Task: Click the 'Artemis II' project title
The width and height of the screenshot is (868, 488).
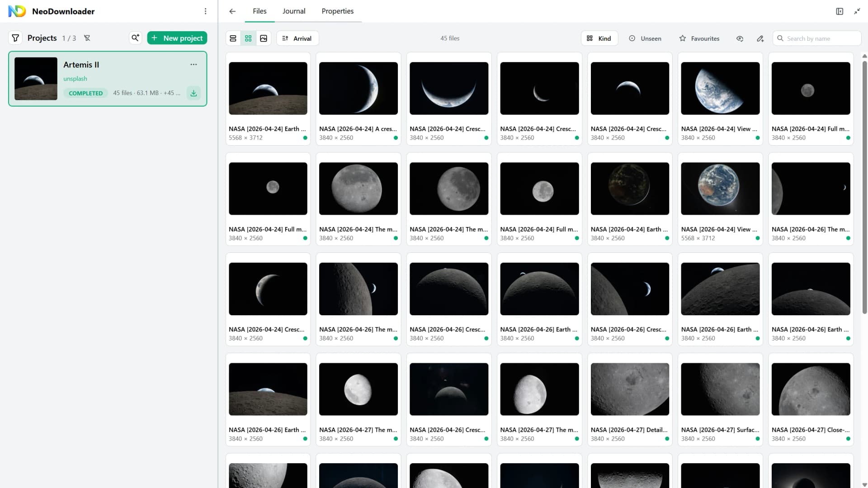Action: tap(81, 65)
